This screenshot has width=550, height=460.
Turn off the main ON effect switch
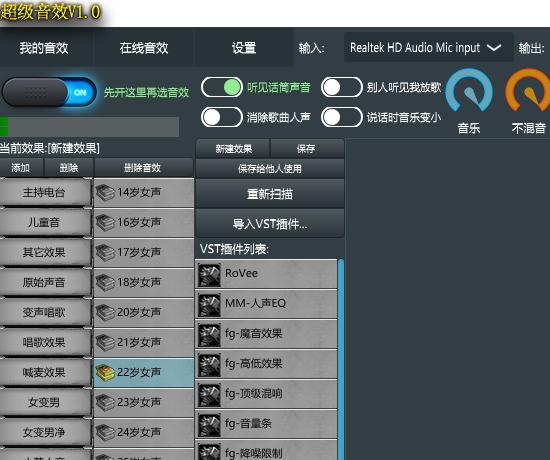pos(49,92)
